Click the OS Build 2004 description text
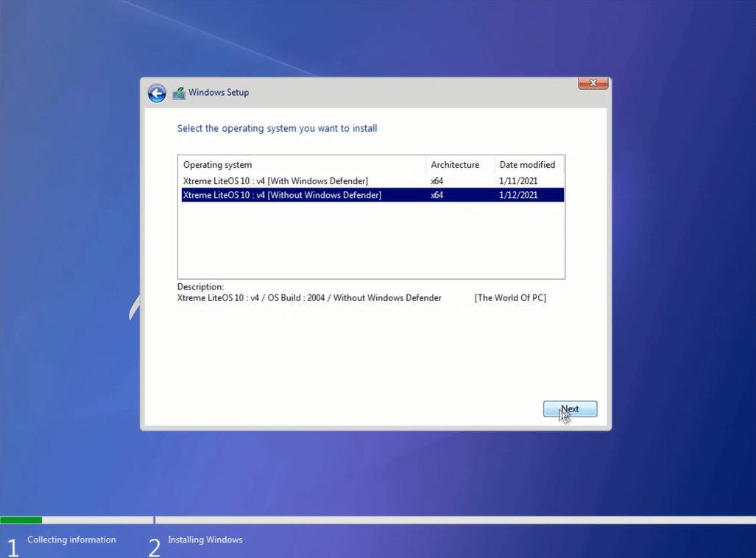 [x=309, y=298]
